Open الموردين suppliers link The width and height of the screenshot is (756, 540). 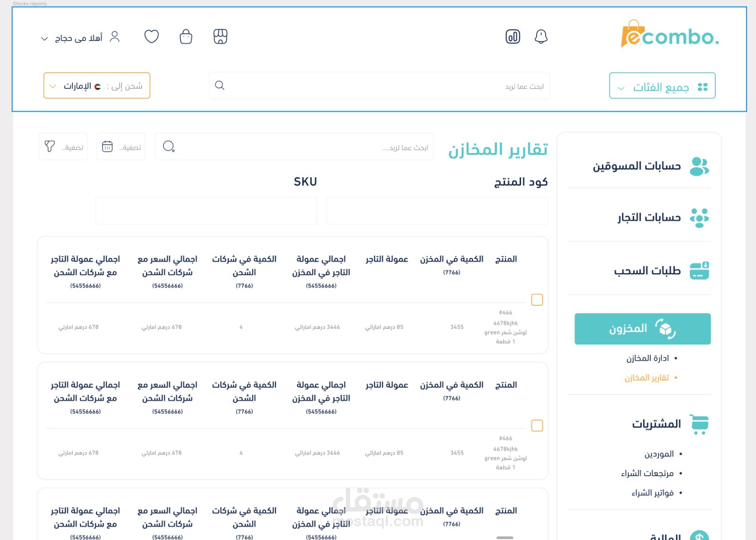659,454
